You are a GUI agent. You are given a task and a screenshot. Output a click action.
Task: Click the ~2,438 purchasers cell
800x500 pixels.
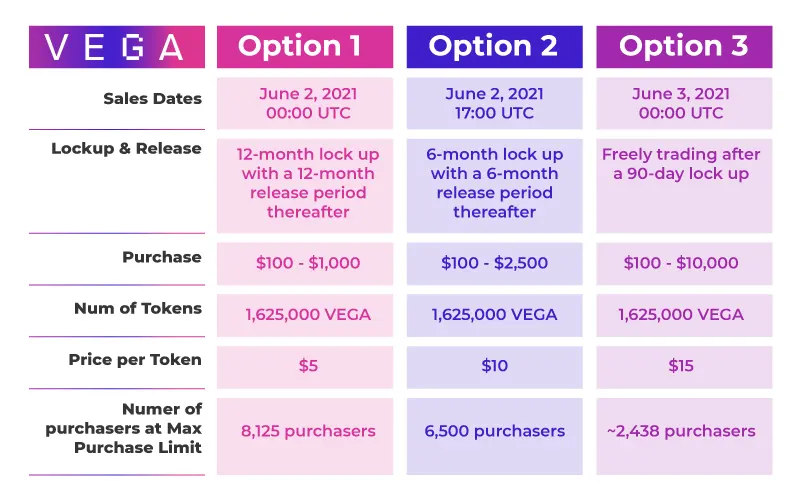pyautogui.click(x=684, y=436)
